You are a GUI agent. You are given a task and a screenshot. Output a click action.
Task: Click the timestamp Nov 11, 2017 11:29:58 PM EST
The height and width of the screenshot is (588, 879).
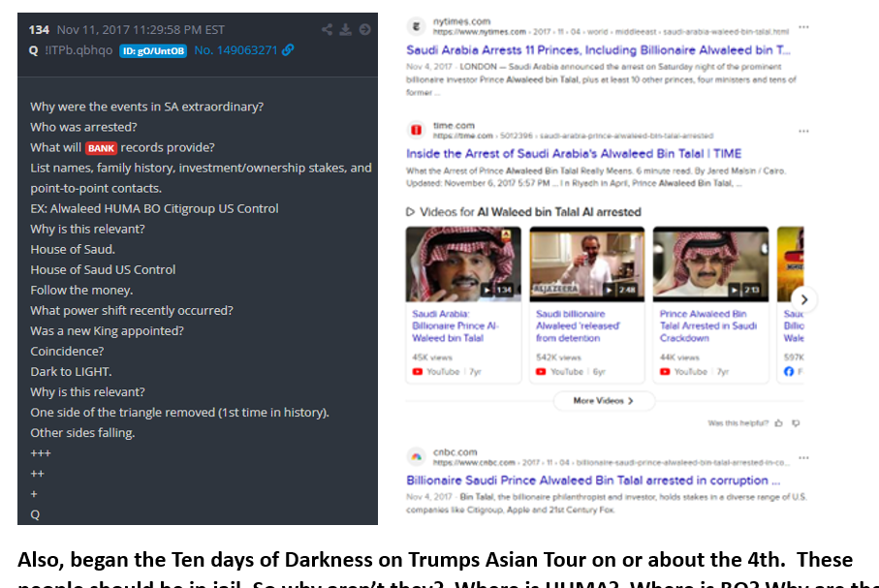click(x=141, y=30)
